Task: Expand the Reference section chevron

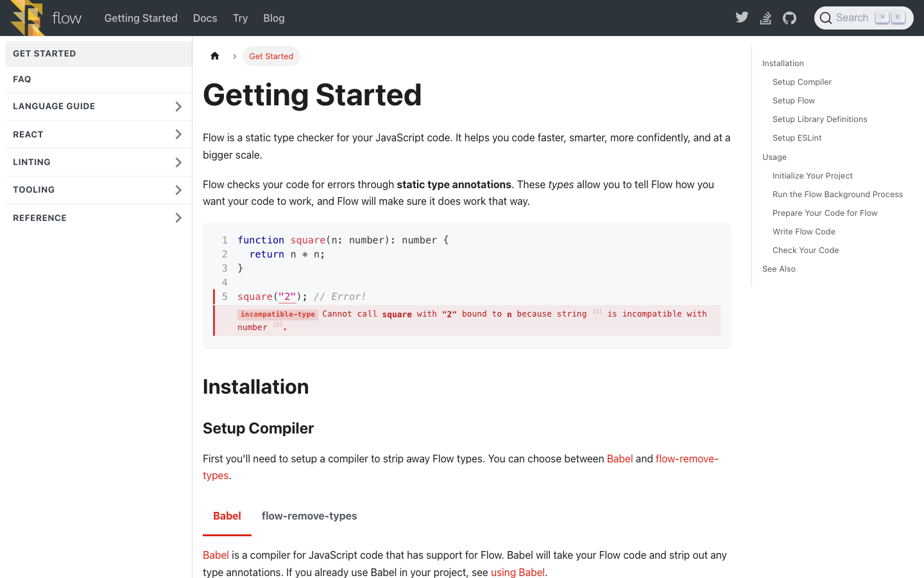Action: (178, 218)
